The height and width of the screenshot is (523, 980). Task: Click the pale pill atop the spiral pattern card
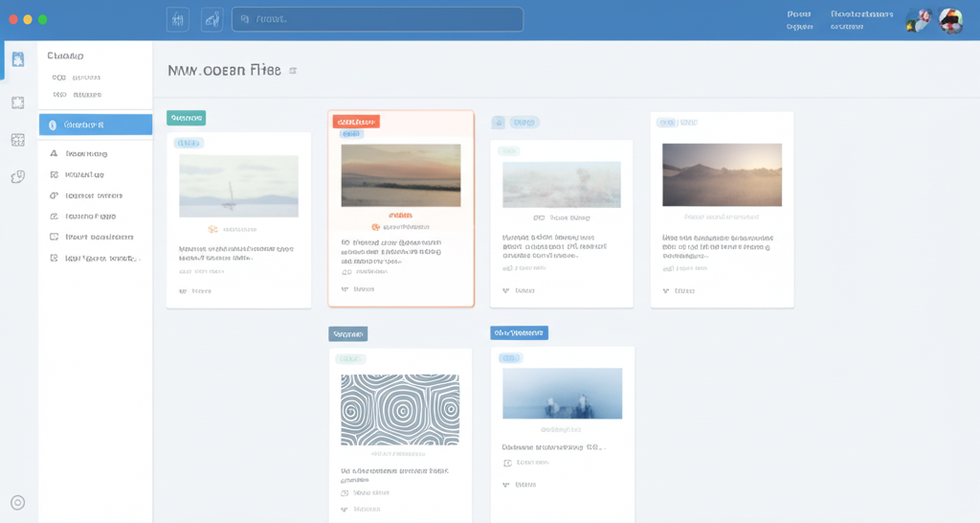[x=350, y=359]
